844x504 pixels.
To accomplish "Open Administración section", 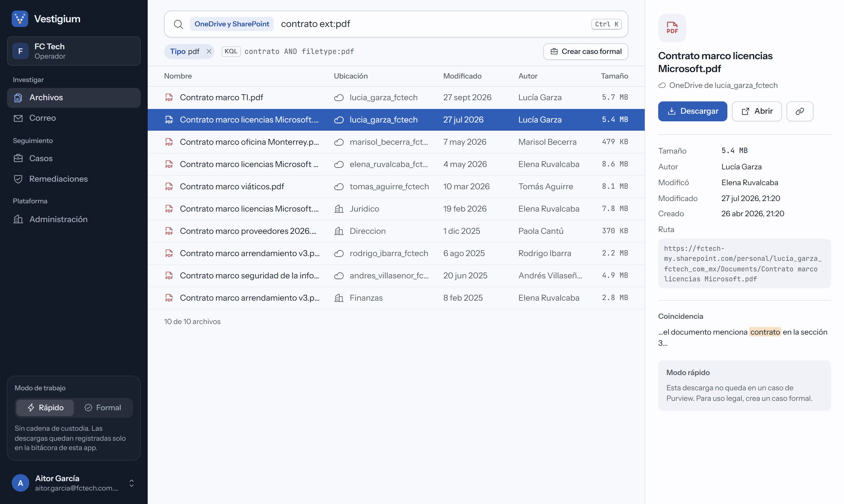I will click(x=74, y=219).
